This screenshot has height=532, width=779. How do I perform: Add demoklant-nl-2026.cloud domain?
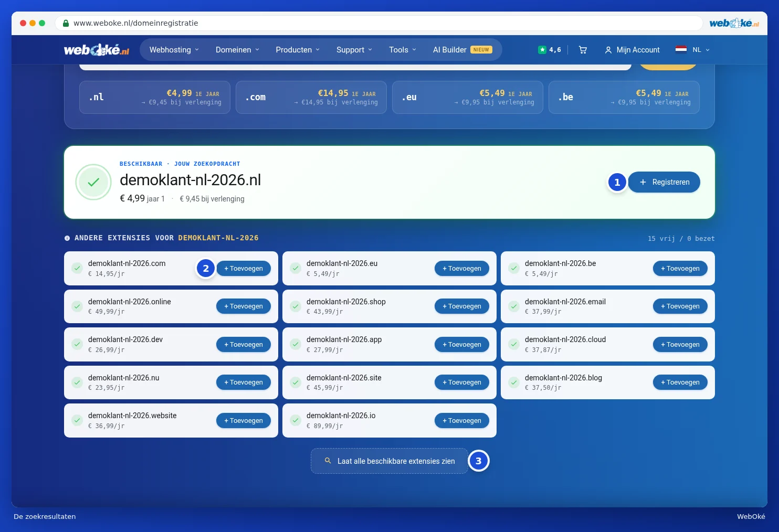coord(680,344)
